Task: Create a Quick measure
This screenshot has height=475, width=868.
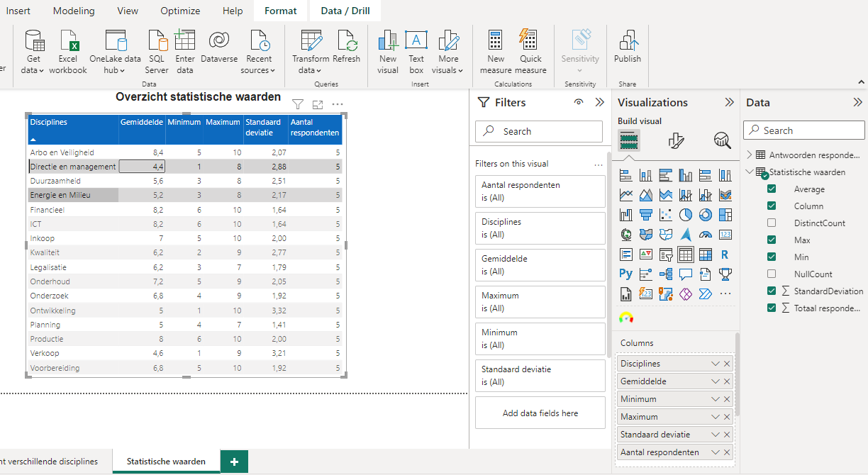Action: coord(530,52)
